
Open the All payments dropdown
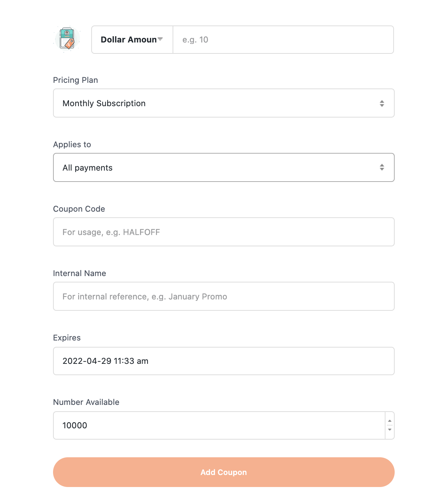(x=224, y=167)
